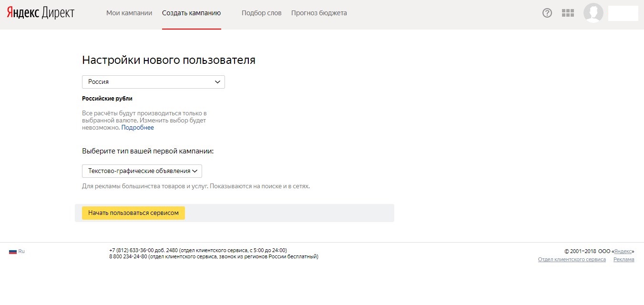
Task: Expand the Россия country dropdown
Action: (x=153, y=82)
